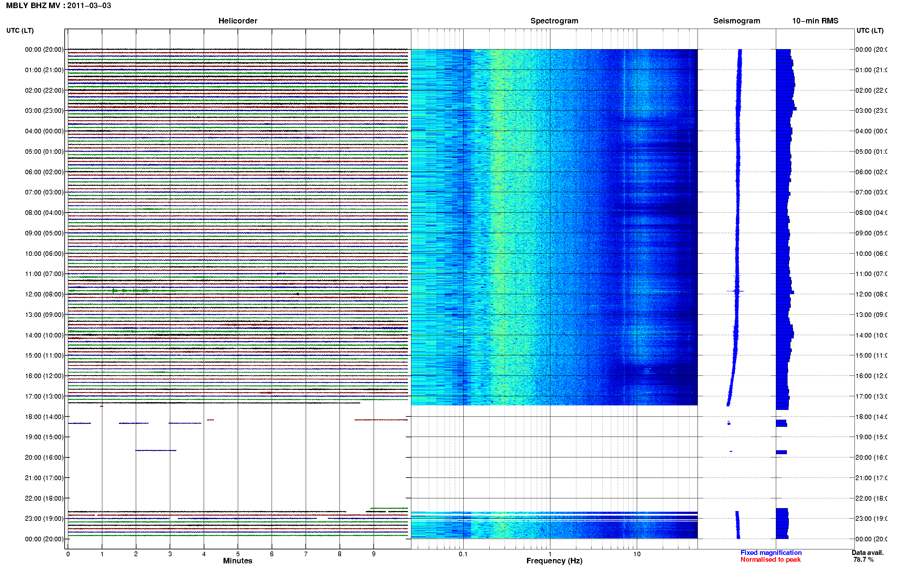Viewport: 924px width, 578px height.
Task: Click the left time label 10:00 (06:00)
Action: point(44,254)
